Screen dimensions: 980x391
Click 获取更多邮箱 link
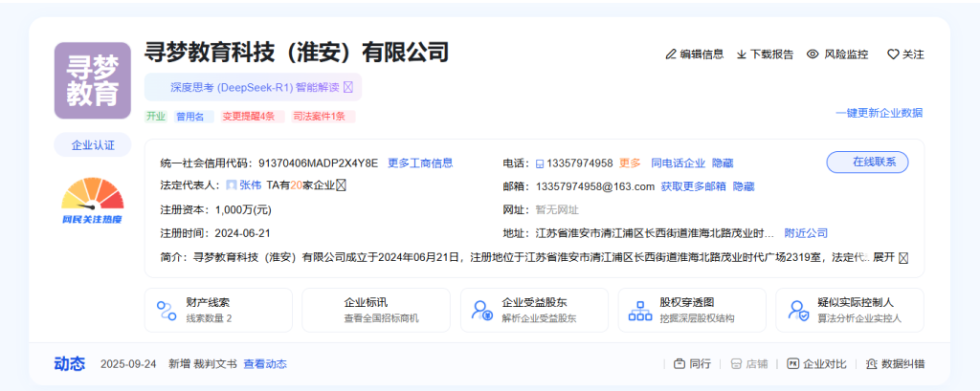(x=694, y=186)
